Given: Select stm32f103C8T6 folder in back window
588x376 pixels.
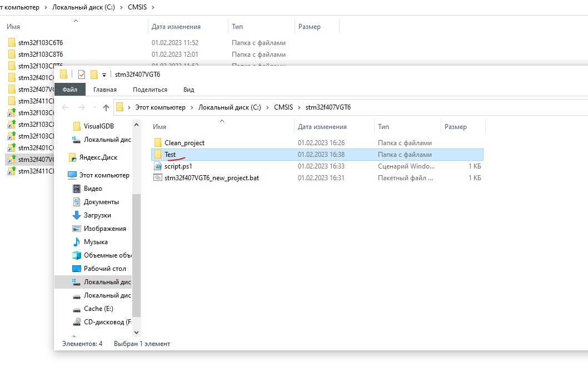Looking at the screenshot, I should (41, 54).
